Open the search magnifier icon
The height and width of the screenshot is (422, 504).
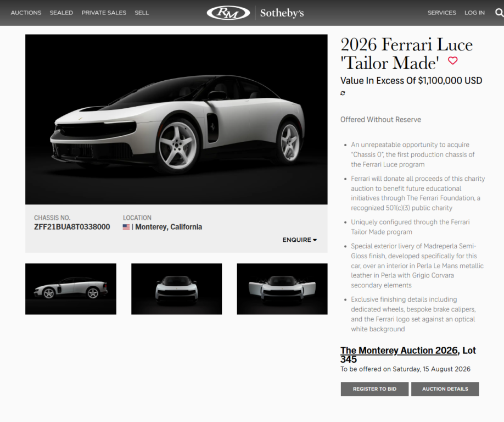[x=499, y=13]
